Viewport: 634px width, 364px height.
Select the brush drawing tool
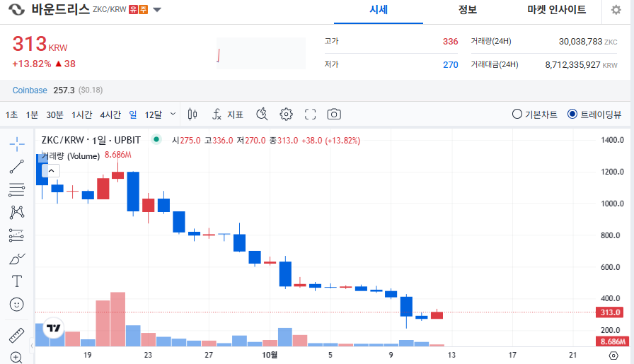[16, 259]
